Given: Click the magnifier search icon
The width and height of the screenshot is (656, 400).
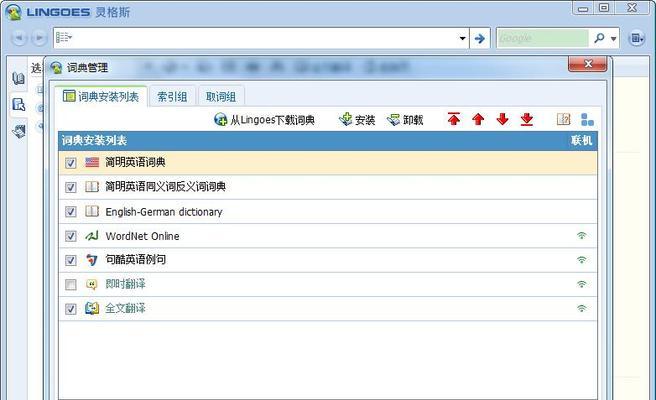Looking at the screenshot, I should 599,38.
